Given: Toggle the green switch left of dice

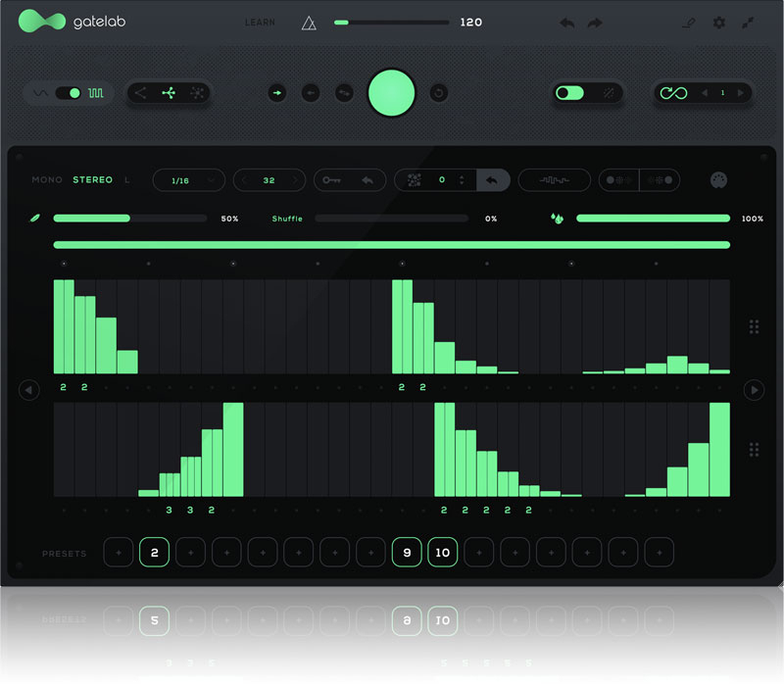Looking at the screenshot, I should pyautogui.click(x=569, y=93).
